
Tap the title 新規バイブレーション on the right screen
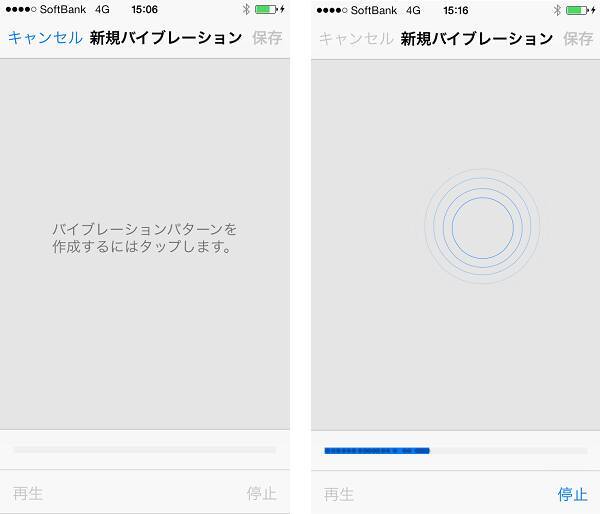point(477,39)
